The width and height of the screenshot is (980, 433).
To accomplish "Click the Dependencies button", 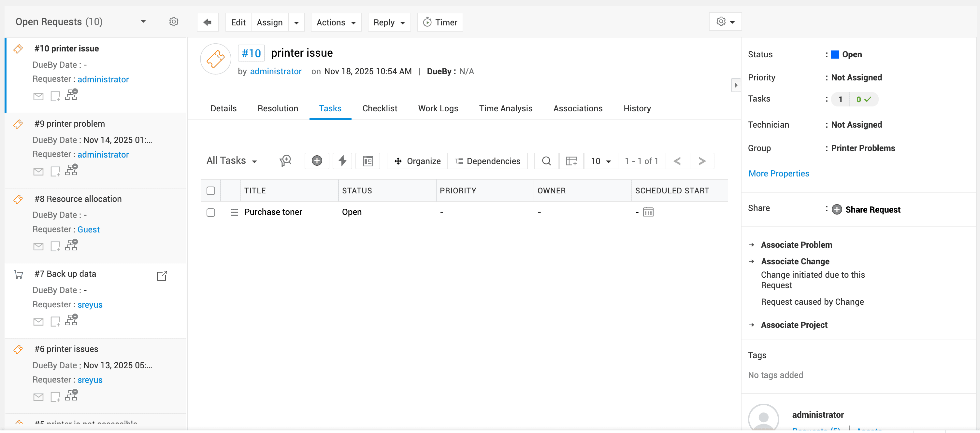I will (x=487, y=161).
